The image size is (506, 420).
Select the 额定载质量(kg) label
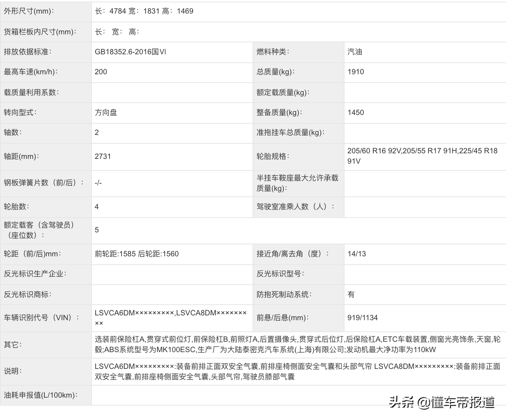point(283,93)
